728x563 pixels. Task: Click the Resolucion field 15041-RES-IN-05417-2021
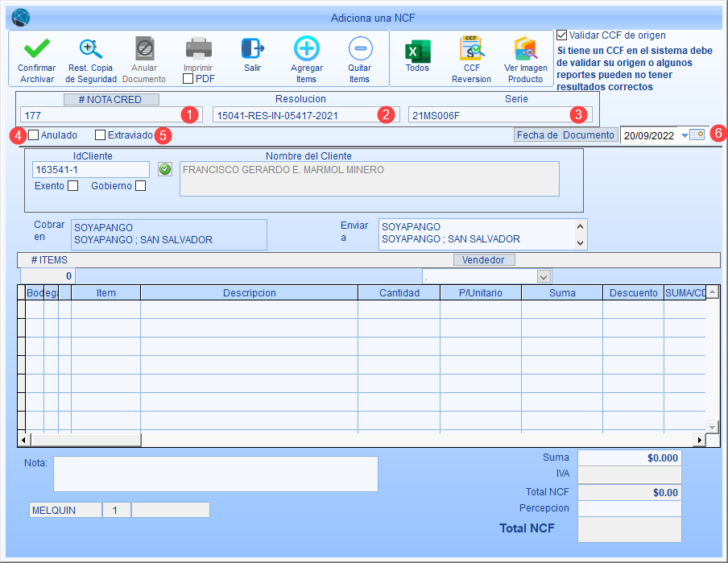pyautogui.click(x=306, y=115)
